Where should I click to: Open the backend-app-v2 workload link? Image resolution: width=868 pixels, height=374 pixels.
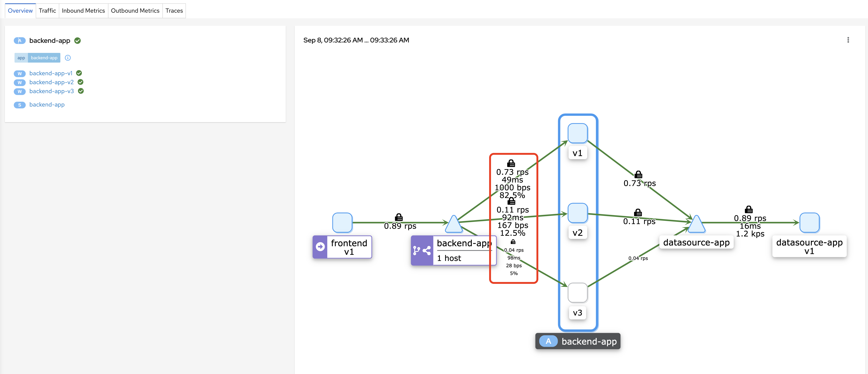(51, 82)
